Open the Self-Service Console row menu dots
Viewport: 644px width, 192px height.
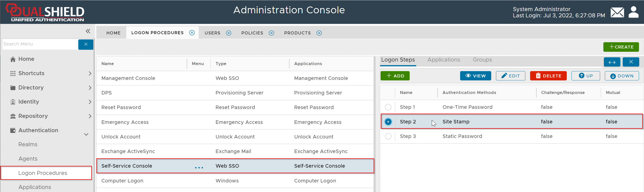coord(199,167)
